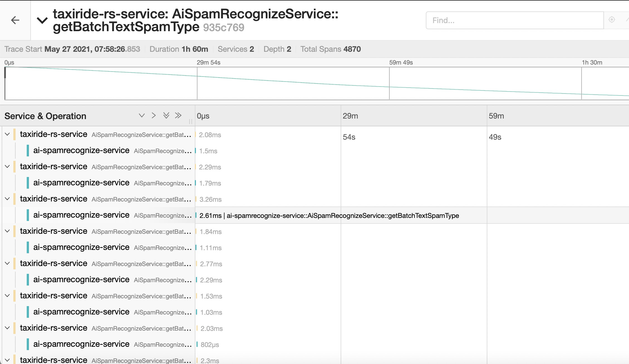Click the expand one level chevron icon
Viewport: 629px width, 364px height.
[x=142, y=115]
